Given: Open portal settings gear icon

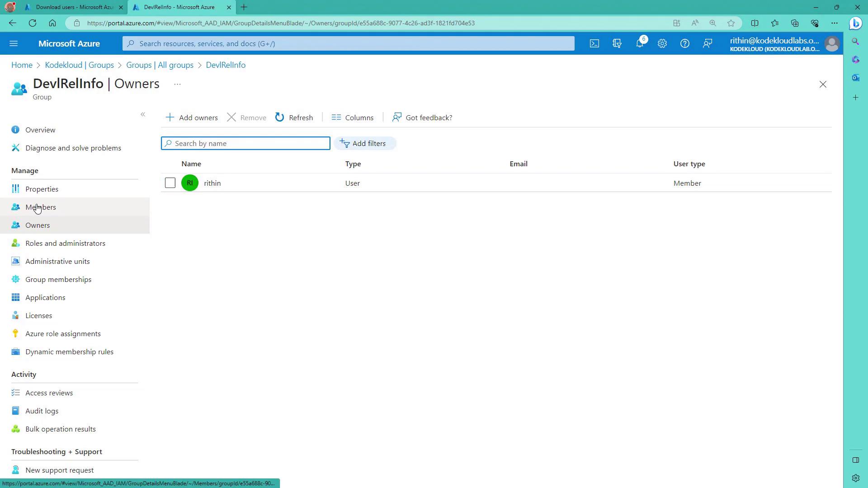Looking at the screenshot, I should click(x=662, y=43).
